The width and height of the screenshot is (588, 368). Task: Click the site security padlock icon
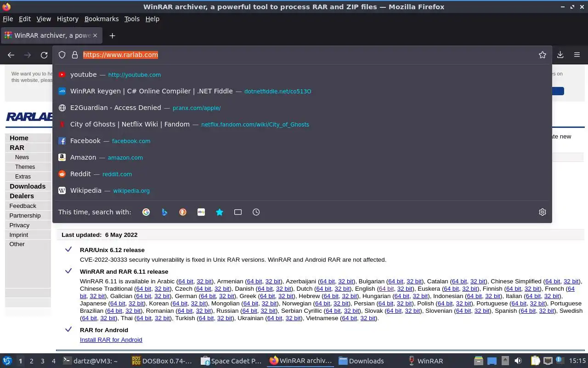[x=75, y=55]
